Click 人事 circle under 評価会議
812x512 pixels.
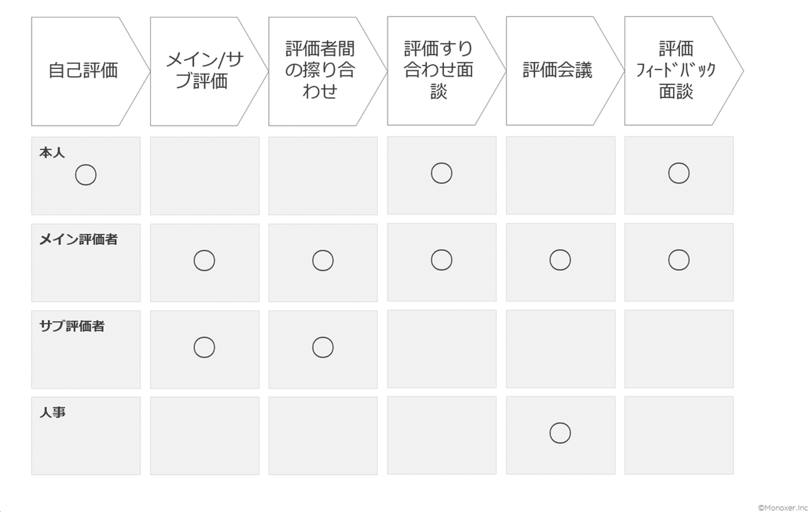coord(560,433)
